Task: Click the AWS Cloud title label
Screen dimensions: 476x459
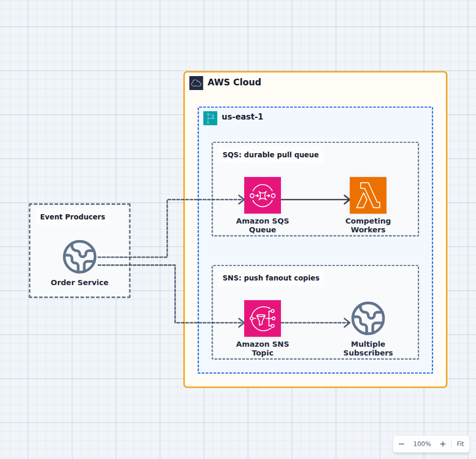Action: point(234,82)
